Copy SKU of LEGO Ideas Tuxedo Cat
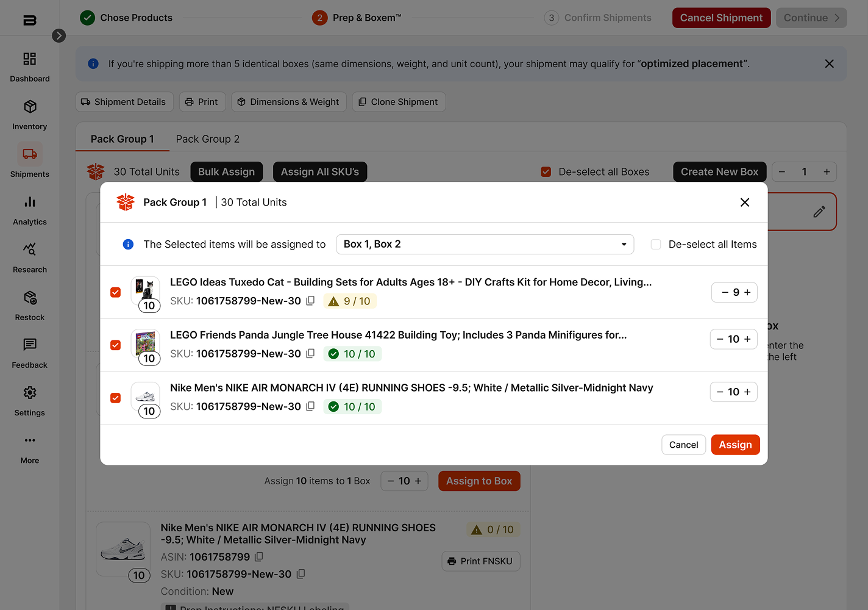Image resolution: width=868 pixels, height=610 pixels. pos(310,301)
